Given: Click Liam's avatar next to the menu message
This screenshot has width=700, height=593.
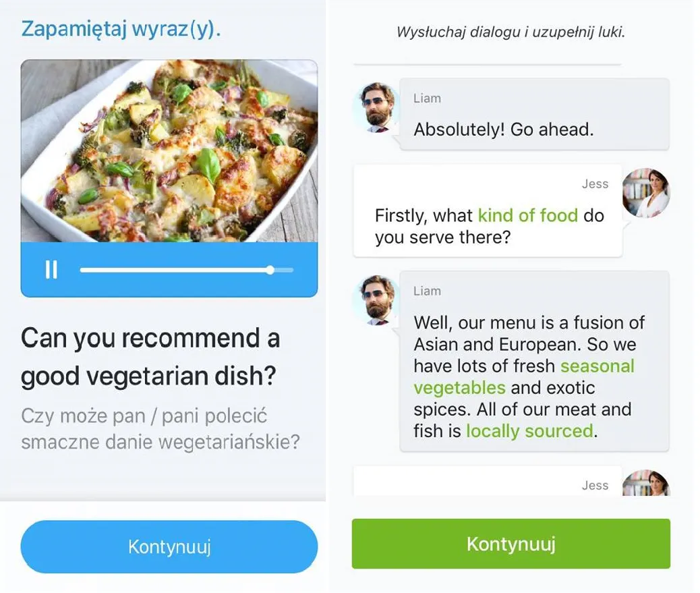Looking at the screenshot, I should pos(376,300).
